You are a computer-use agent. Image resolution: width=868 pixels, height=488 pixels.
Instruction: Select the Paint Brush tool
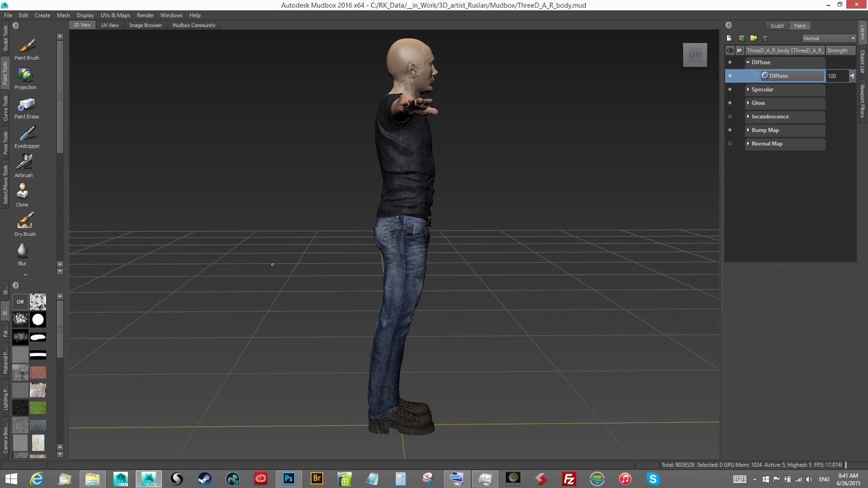point(26,49)
